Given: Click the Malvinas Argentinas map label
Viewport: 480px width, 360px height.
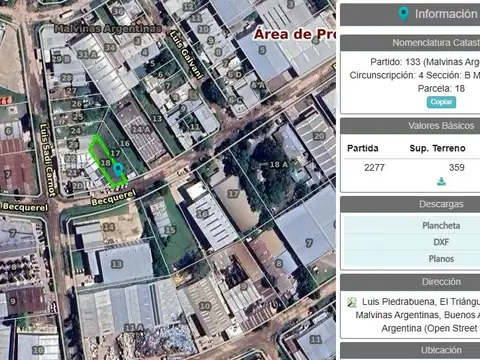Looking at the screenshot, I should pyautogui.click(x=108, y=29).
